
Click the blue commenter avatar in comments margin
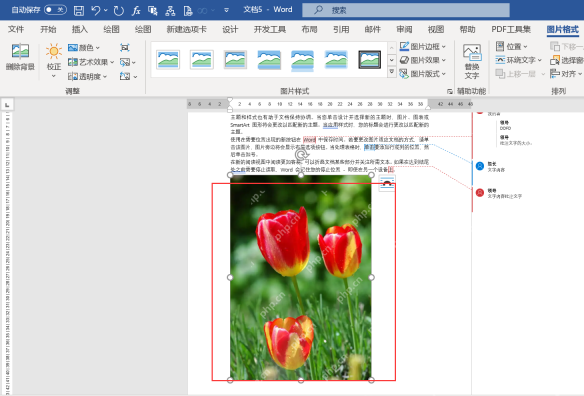tap(480, 166)
